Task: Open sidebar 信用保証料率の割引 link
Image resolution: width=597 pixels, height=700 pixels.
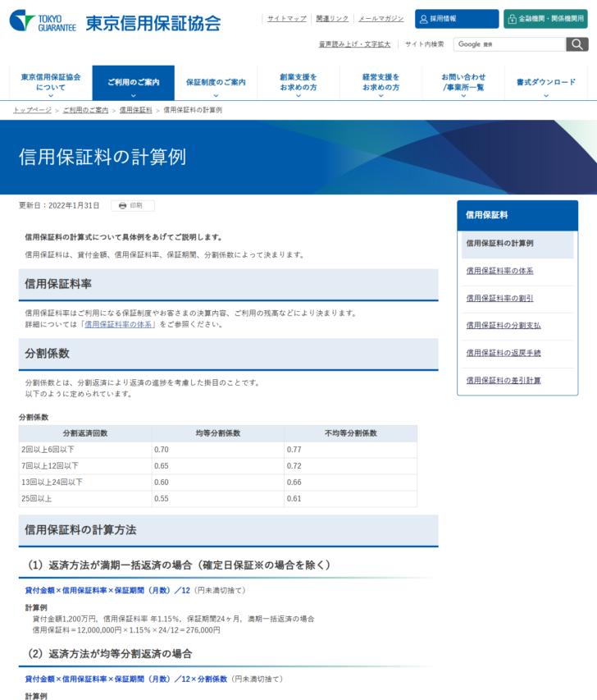Action: click(499, 298)
